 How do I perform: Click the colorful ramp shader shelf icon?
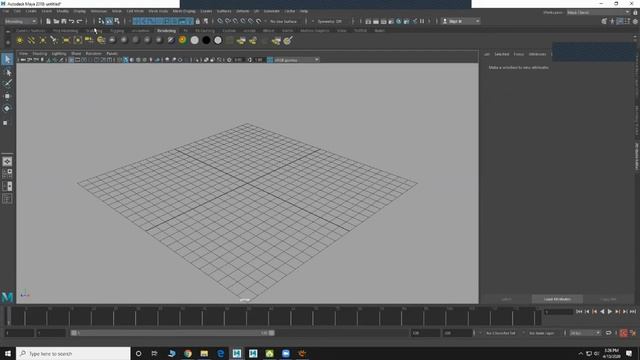(182, 40)
